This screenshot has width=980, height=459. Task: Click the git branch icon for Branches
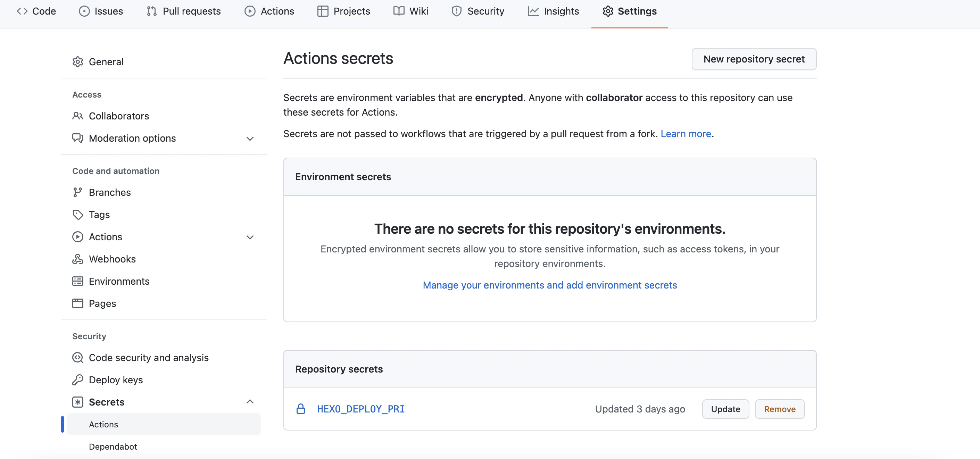(x=77, y=192)
